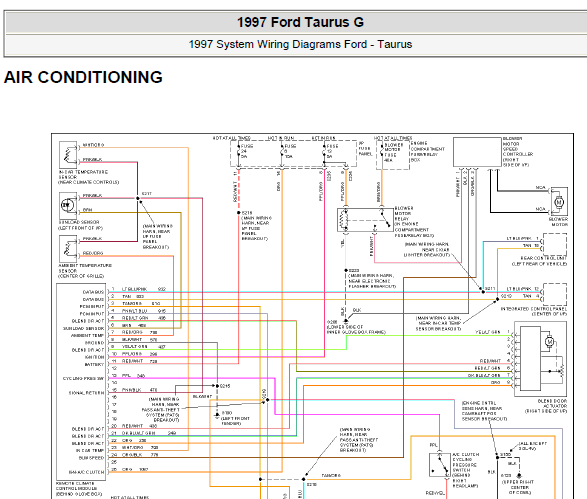Screen dimensions: 587x499
Task: Click the ambient temperature sensor symbol
Action: 68,249
